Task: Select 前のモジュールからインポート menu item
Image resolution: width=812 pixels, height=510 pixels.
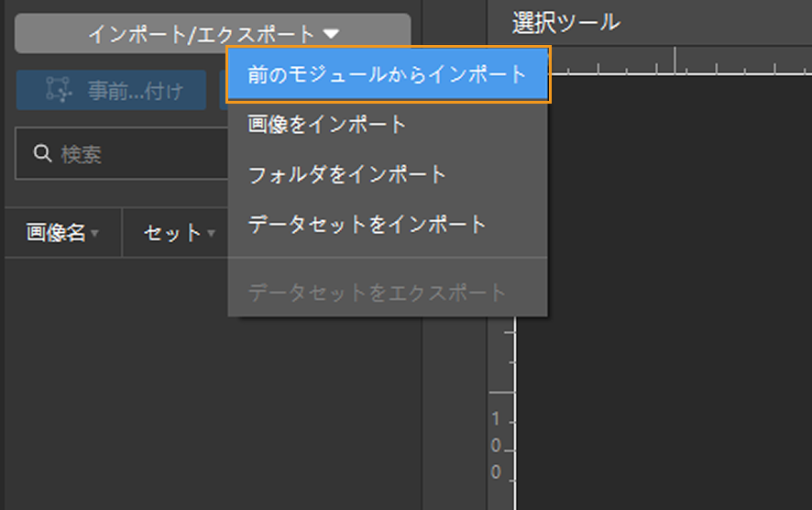Action: pos(388,74)
